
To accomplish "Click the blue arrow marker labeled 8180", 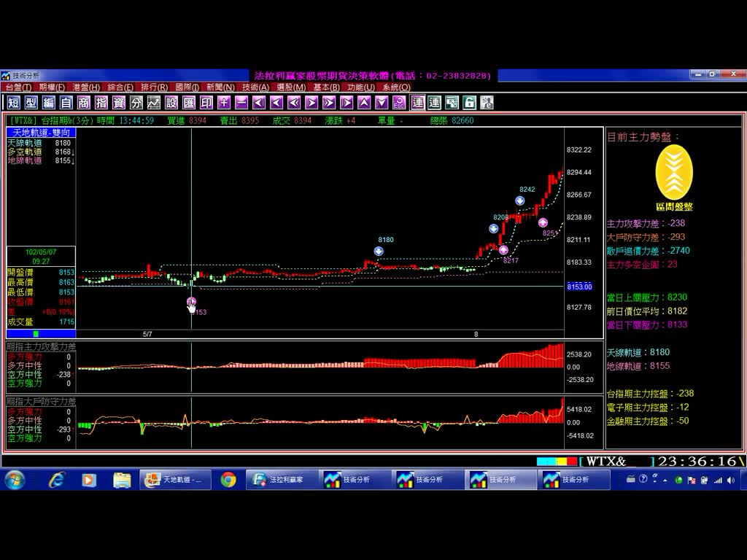I will click(379, 251).
